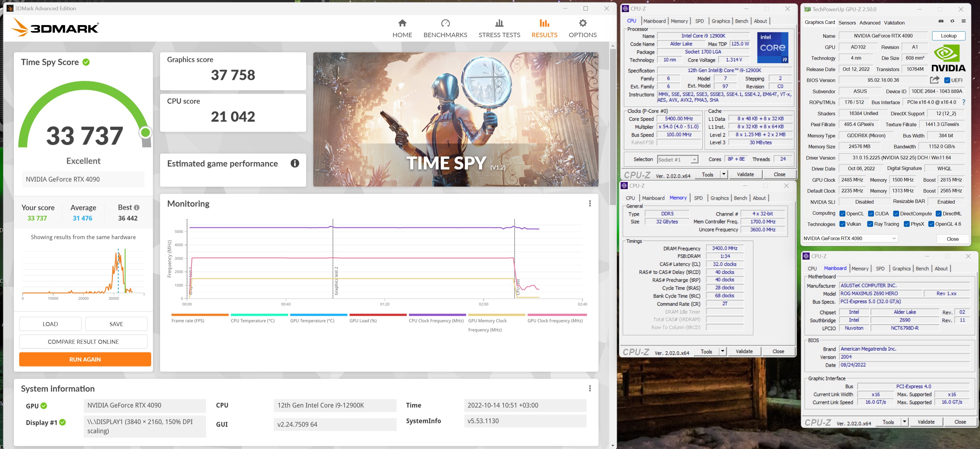This screenshot has height=449, width=980.
Task: Toggle the Ray Tracing checkbox
Action: pyautogui.click(x=870, y=224)
